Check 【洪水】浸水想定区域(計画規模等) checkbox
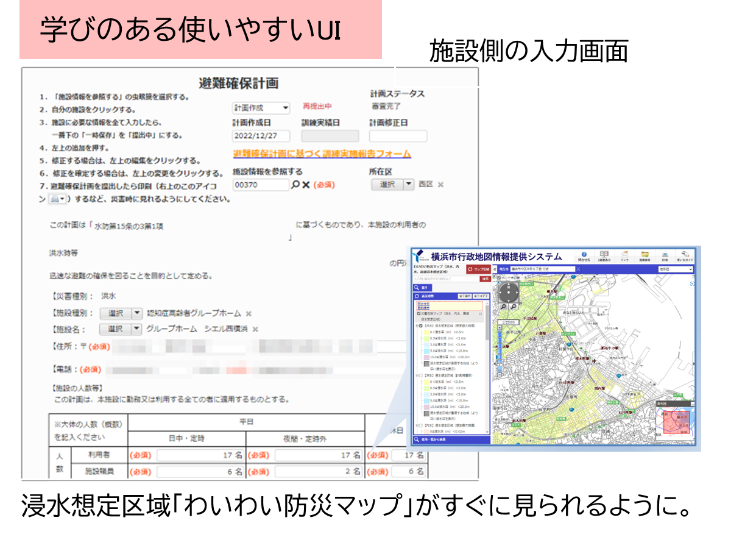 pyautogui.click(x=420, y=375)
